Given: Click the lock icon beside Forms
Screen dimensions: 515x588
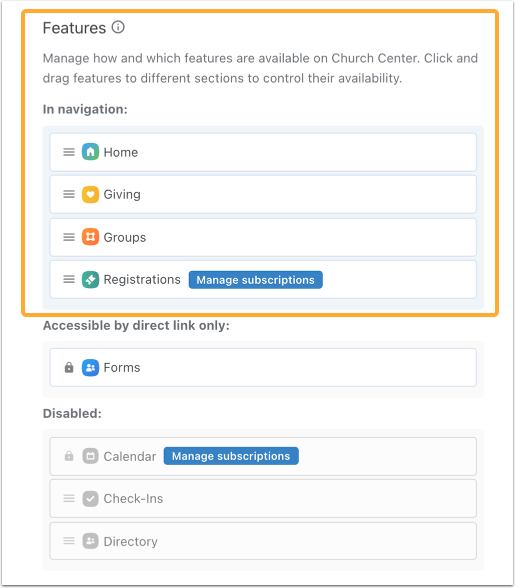Looking at the screenshot, I should pyautogui.click(x=69, y=367).
